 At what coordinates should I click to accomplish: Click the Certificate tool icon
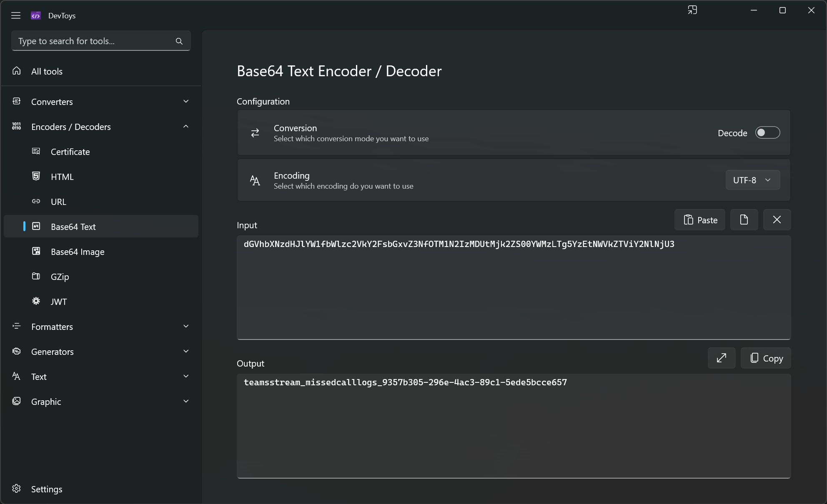(36, 151)
